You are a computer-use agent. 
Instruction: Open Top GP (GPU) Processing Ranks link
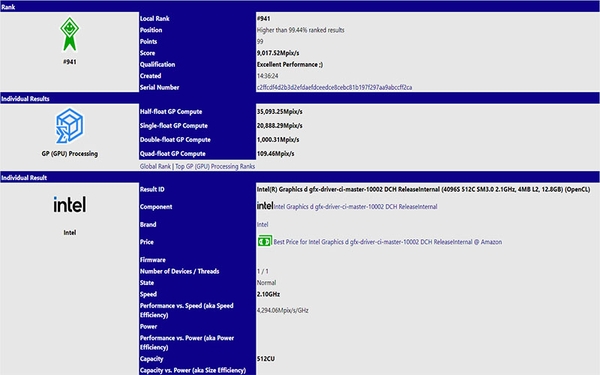coord(215,166)
